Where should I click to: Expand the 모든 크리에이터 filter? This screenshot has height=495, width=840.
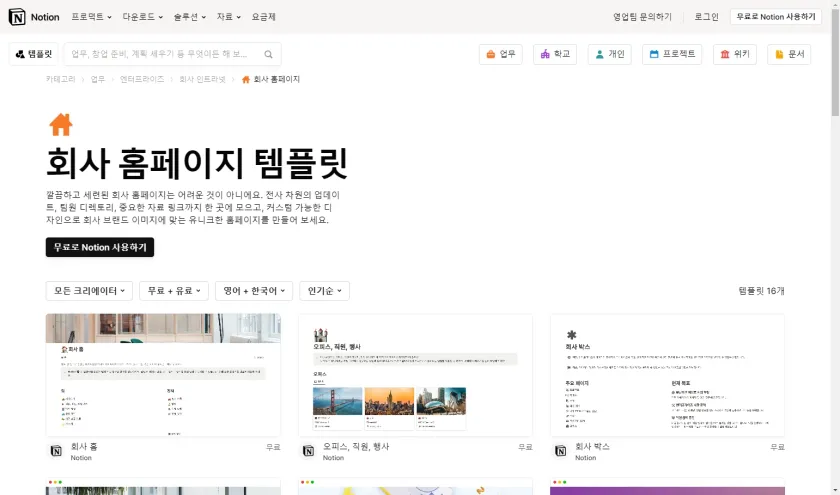point(89,291)
